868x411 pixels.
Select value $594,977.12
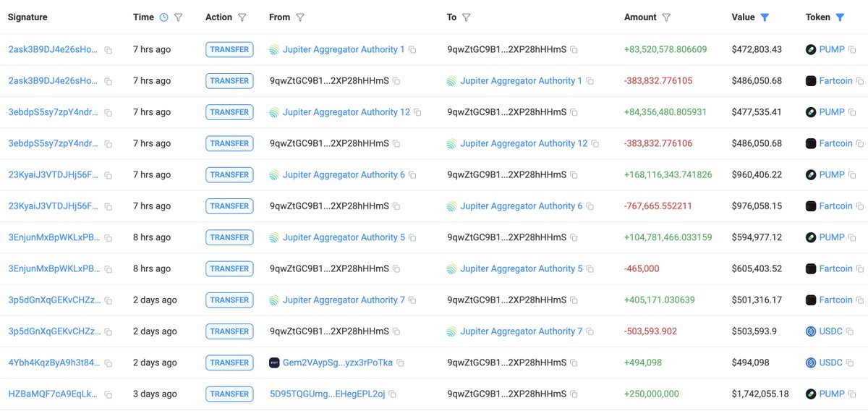[x=757, y=237]
